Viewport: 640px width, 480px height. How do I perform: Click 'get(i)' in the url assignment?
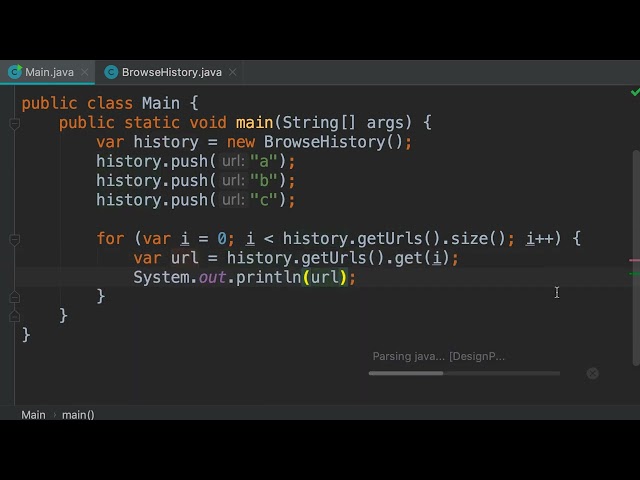click(x=422, y=258)
